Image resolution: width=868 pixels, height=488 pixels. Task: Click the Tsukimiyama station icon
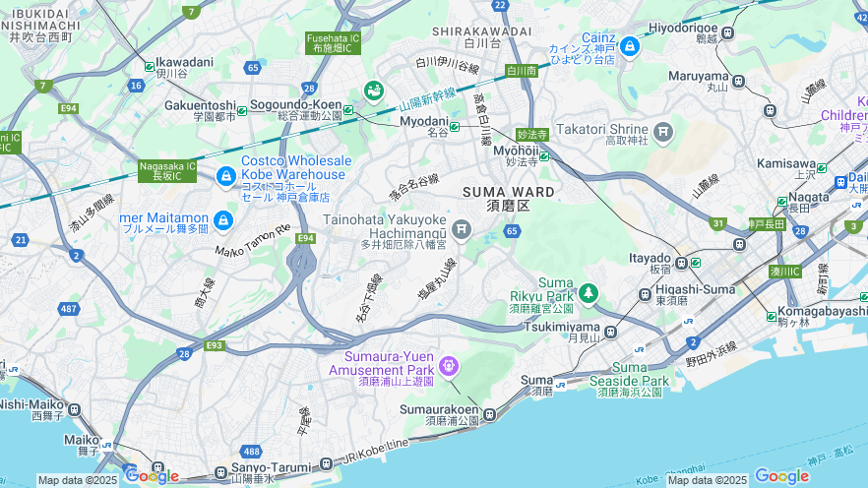coord(610,332)
